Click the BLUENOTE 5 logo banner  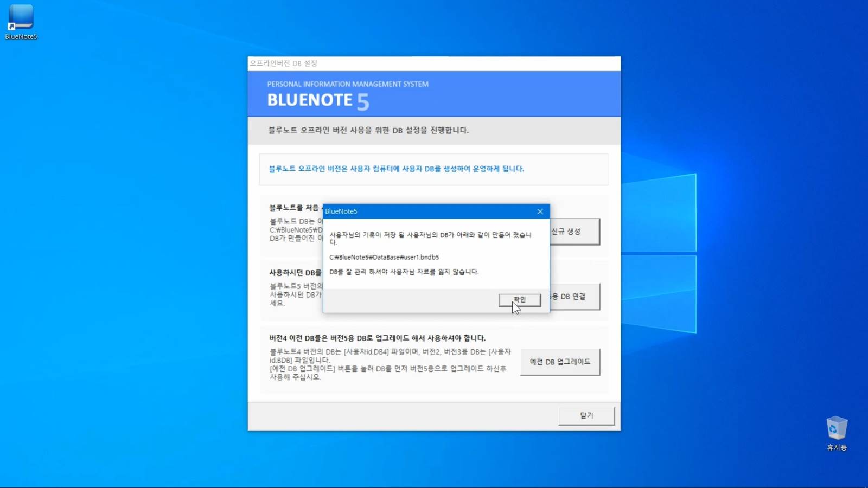pos(318,101)
